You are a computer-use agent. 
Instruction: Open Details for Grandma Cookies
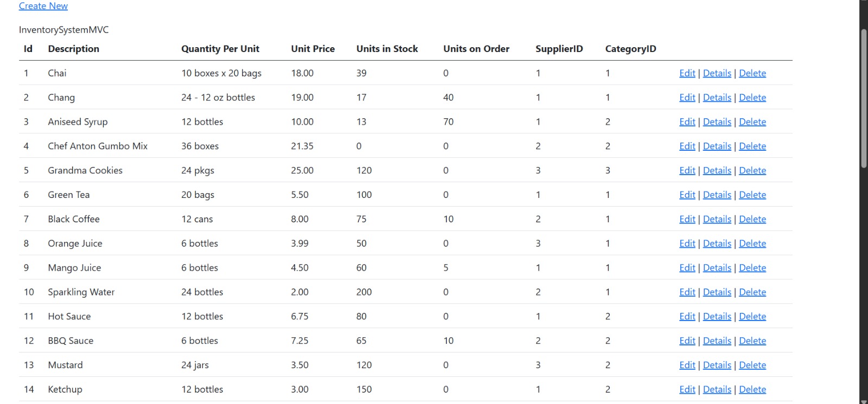tap(717, 170)
